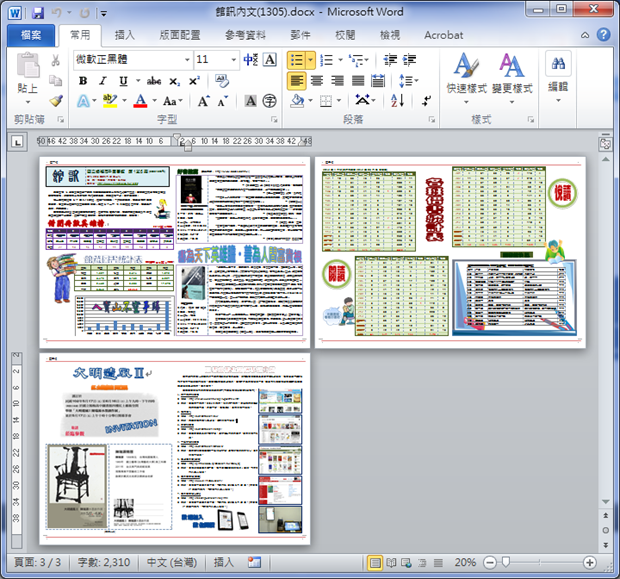
Task: Toggle align text right
Action: point(337,81)
